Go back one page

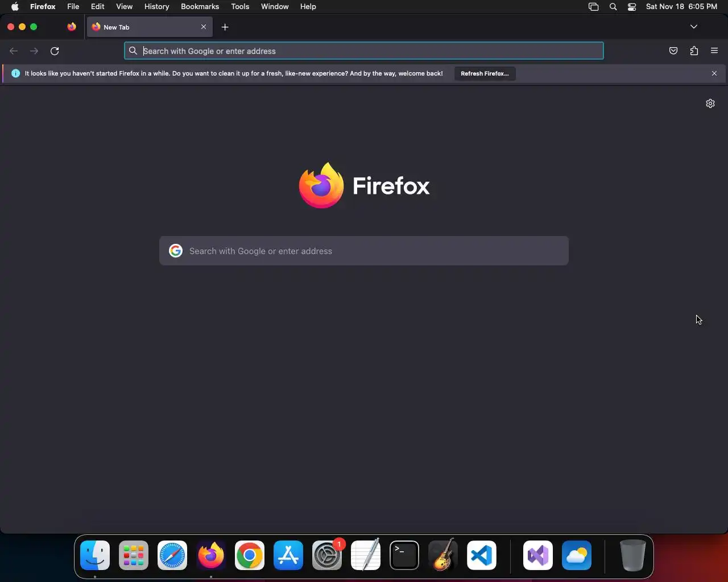click(14, 51)
